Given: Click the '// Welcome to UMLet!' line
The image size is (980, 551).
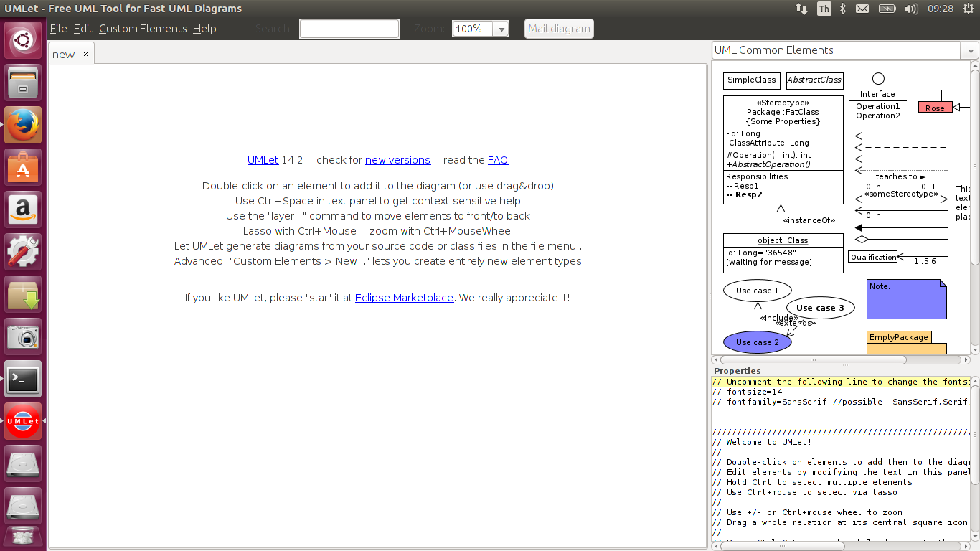Looking at the screenshot, I should [762, 442].
